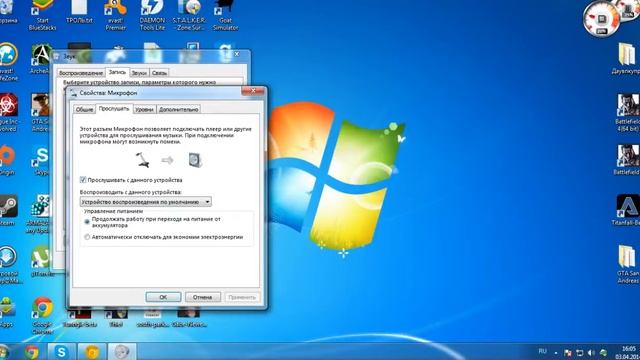This screenshot has width=640, height=360.
Task: Open the Battlefield shortcut above Titanfall
Action: (x=628, y=160)
